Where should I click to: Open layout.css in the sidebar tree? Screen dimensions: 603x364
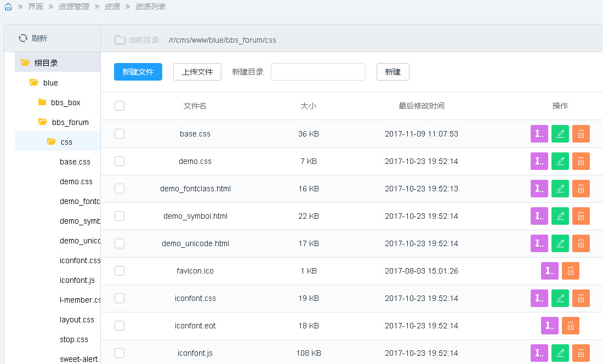[77, 320]
